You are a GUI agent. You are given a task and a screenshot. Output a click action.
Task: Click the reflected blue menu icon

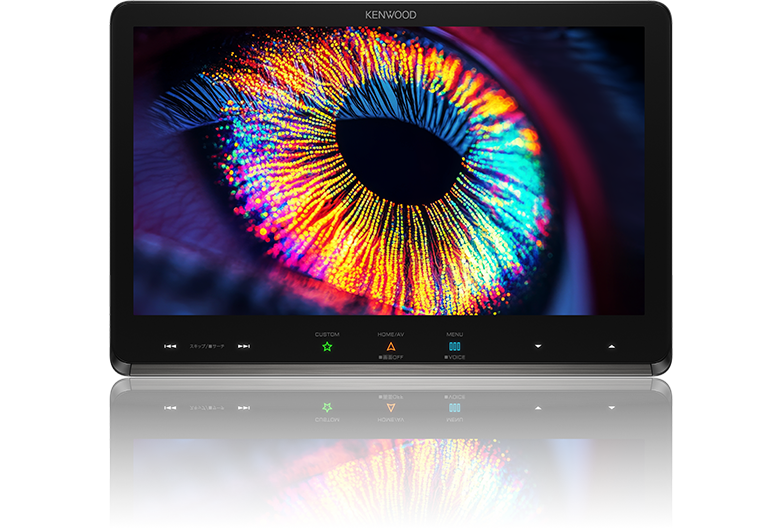click(x=454, y=408)
